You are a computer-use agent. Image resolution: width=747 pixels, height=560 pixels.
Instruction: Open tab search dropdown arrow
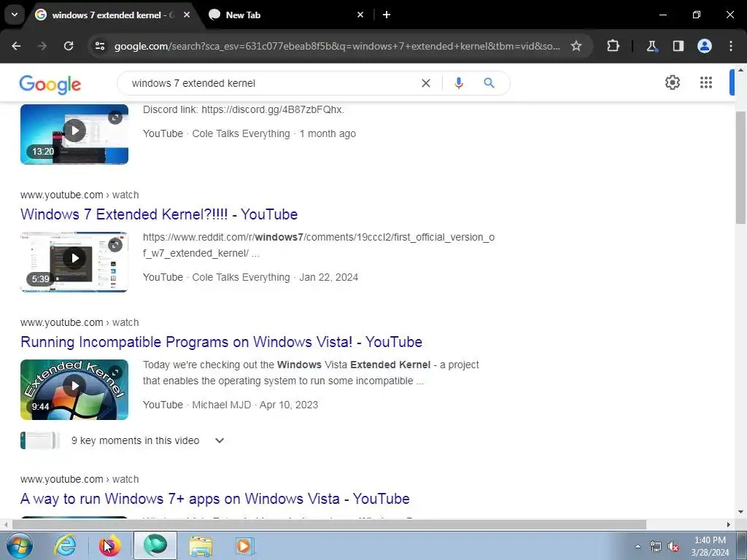15,15
